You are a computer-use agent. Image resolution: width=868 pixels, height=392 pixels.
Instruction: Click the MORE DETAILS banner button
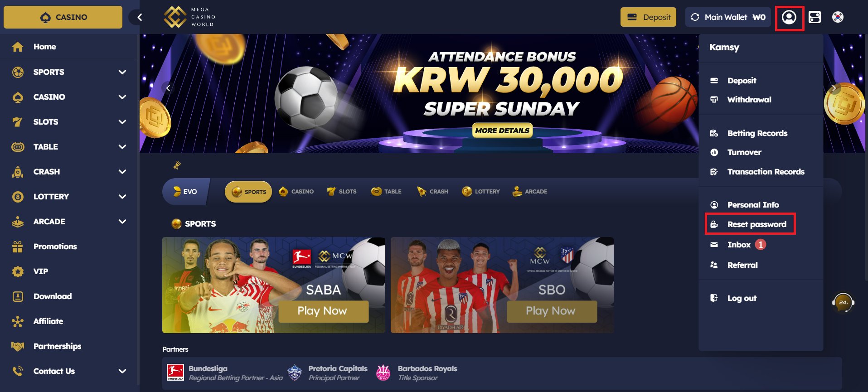[502, 131]
